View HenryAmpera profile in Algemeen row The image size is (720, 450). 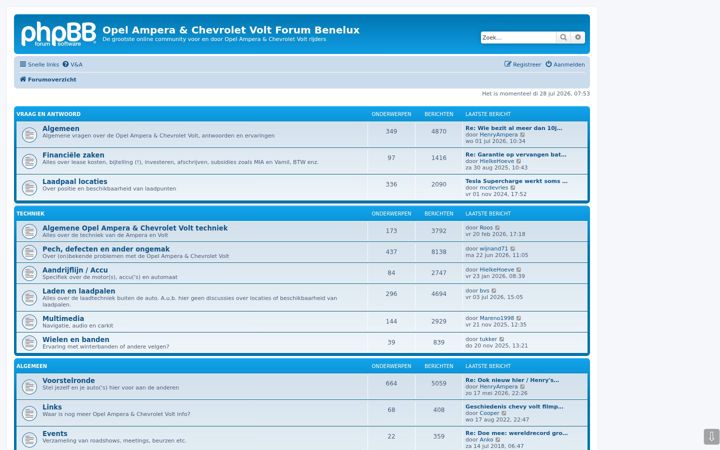pyautogui.click(x=498, y=135)
